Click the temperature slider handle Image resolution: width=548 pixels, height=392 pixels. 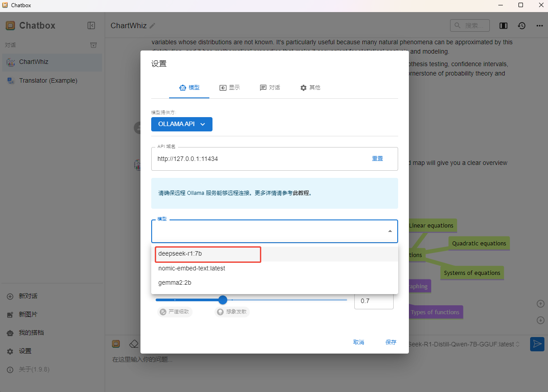click(222, 300)
